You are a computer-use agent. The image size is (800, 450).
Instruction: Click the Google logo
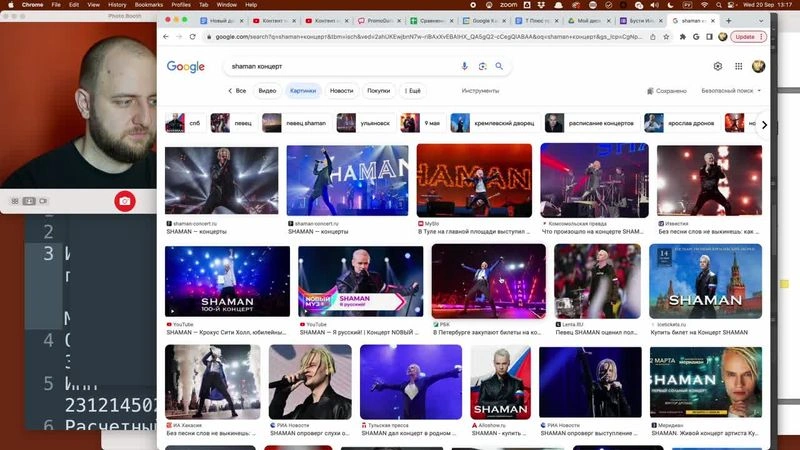[x=186, y=66]
